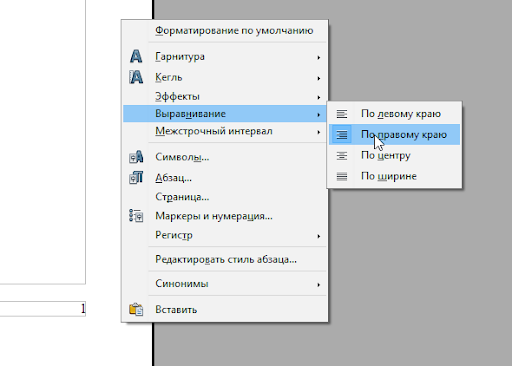Click the page number 1 footer field
This screenshot has width=512, height=366.
pos(43,309)
